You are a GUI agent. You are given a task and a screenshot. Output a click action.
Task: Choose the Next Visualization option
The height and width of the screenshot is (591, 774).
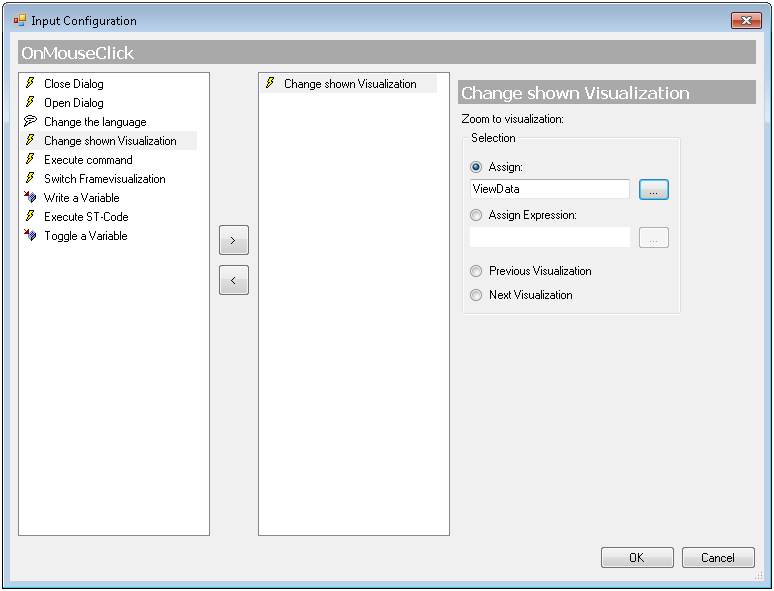(x=476, y=295)
